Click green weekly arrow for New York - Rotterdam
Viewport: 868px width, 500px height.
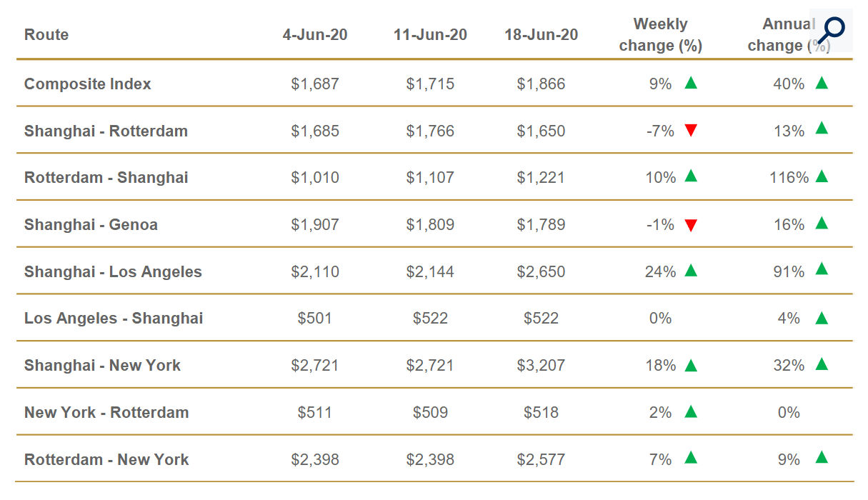coord(690,411)
